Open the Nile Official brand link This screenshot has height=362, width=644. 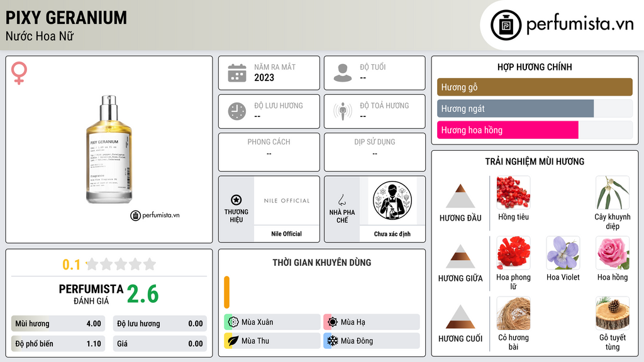[286, 234]
